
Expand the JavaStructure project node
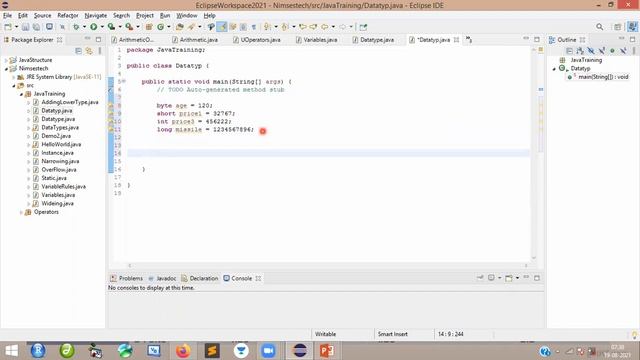[x=6, y=60]
